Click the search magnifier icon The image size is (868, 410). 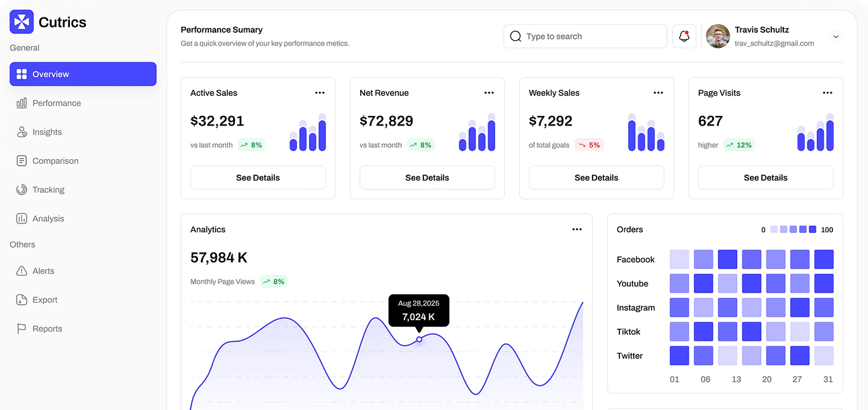[x=515, y=36]
